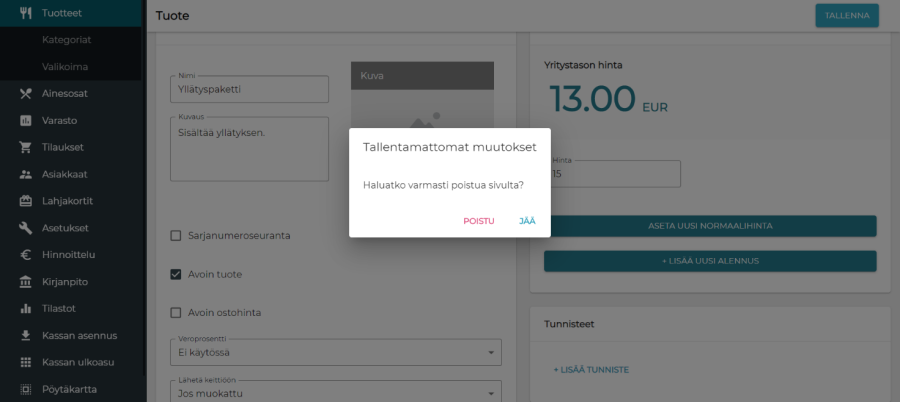
Task: Open Varasto via its chart icon
Action: coord(26,120)
